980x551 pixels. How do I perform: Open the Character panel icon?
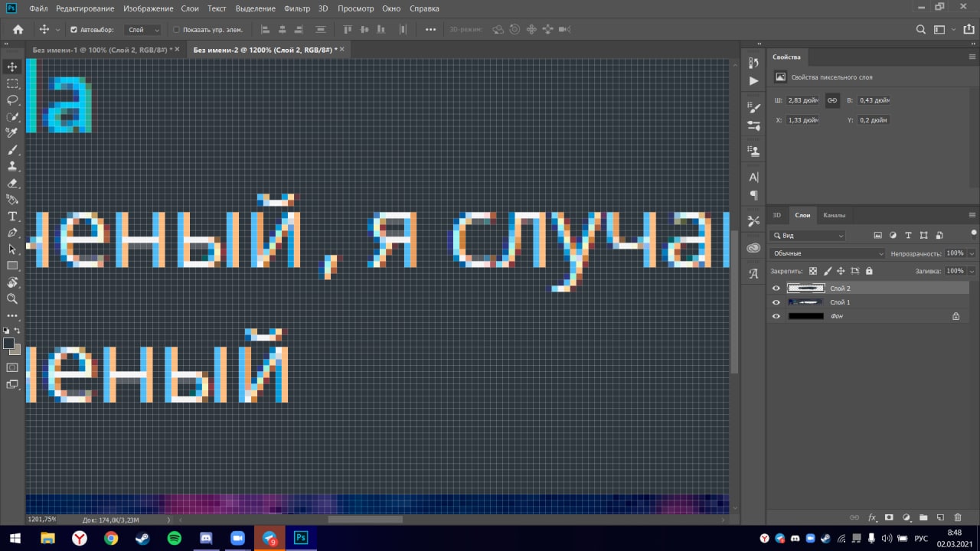(x=753, y=178)
